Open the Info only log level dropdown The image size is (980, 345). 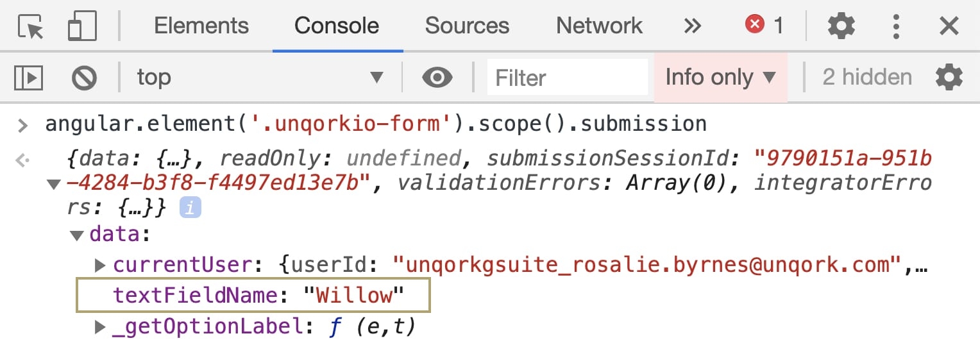click(x=721, y=78)
